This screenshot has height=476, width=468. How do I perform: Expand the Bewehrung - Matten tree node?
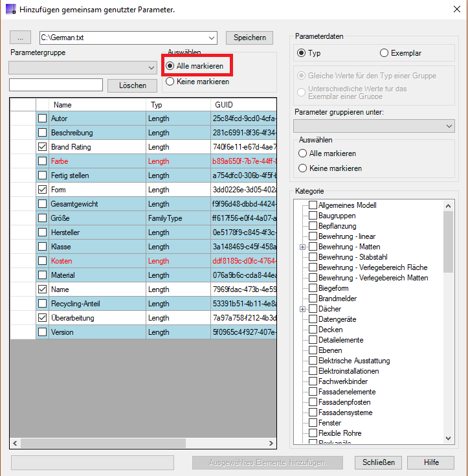click(x=302, y=247)
